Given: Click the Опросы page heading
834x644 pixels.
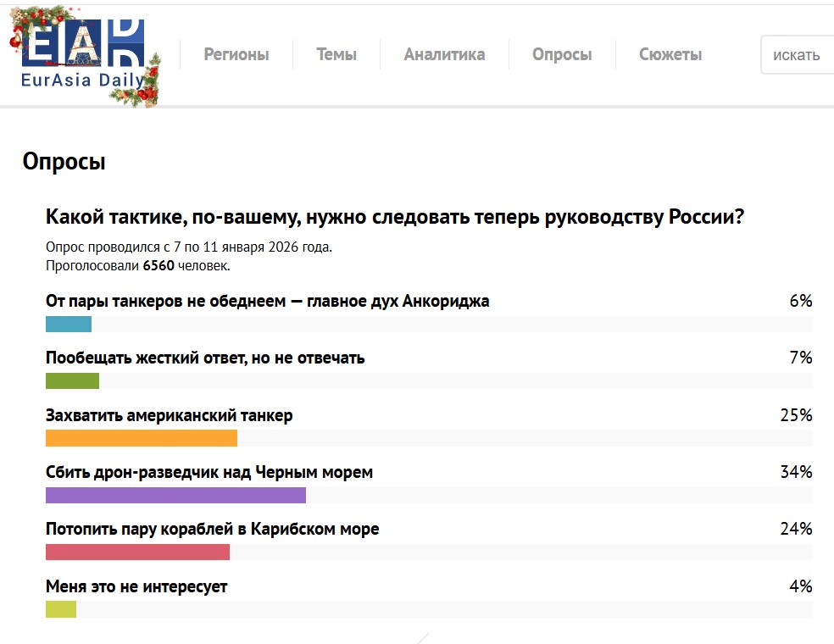Looking at the screenshot, I should click(x=64, y=162).
